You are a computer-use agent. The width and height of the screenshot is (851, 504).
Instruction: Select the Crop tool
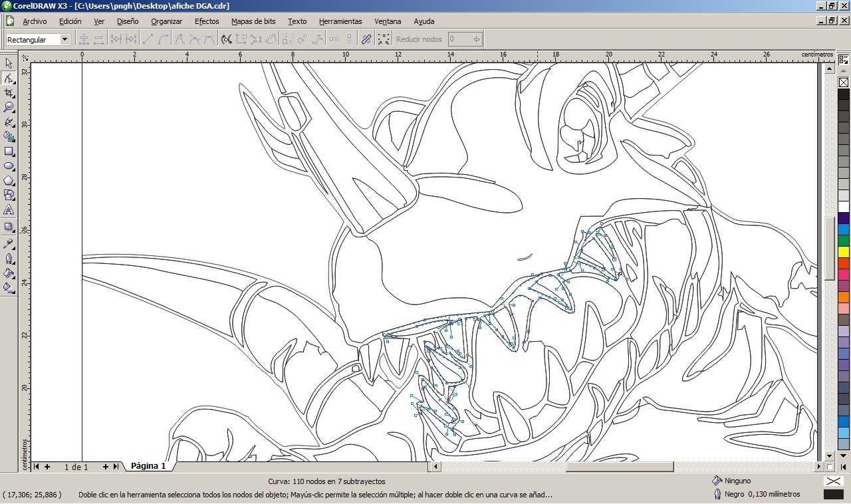pos(9,92)
